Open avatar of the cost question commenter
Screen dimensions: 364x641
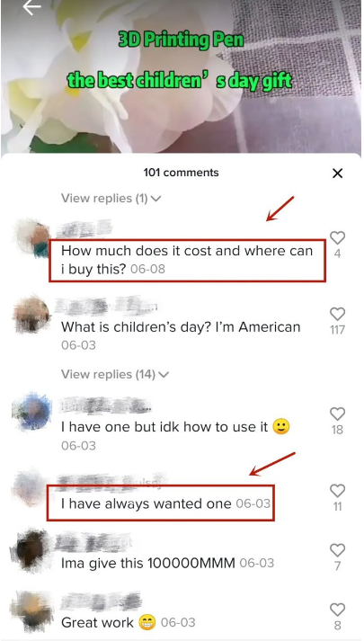point(31,240)
